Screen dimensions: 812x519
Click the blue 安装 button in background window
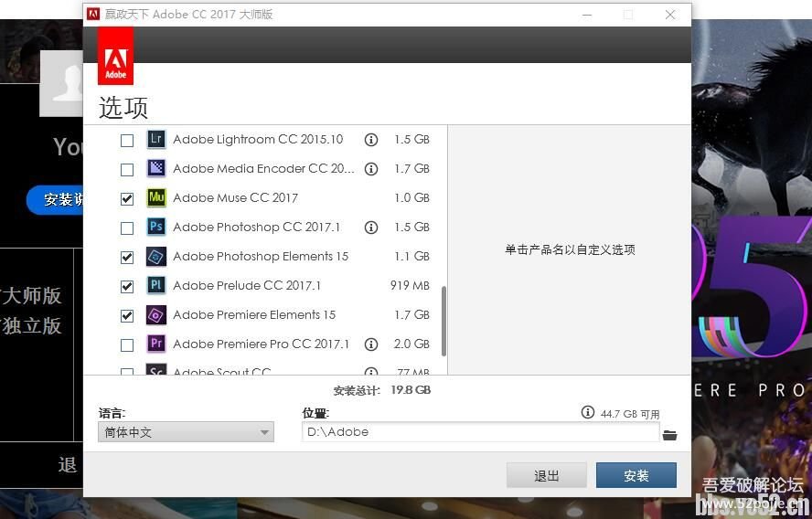click(55, 199)
